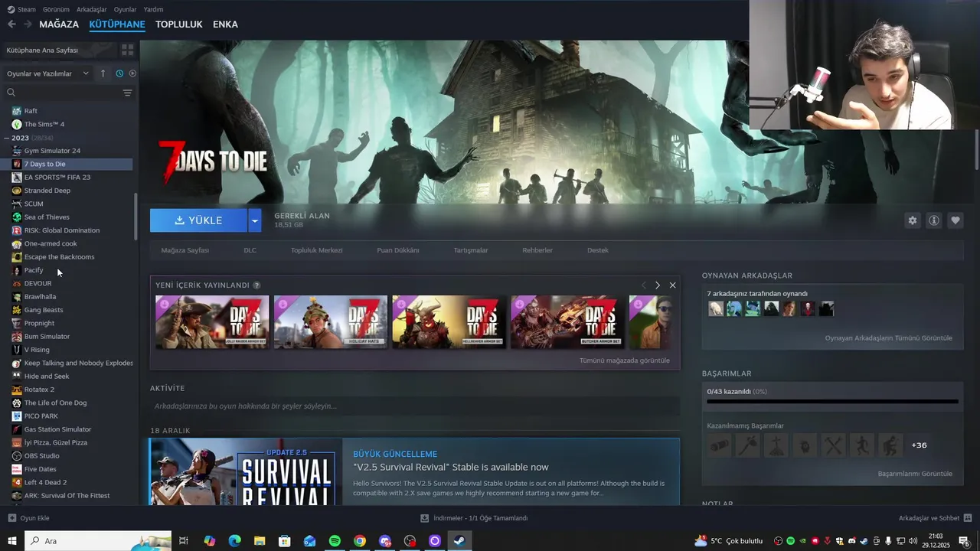Viewport: 980px width, 551px height.
Task: Open Mağaza Sayfası link
Action: [185, 250]
